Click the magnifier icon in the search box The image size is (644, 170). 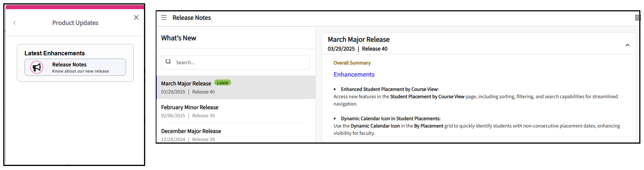tap(168, 62)
